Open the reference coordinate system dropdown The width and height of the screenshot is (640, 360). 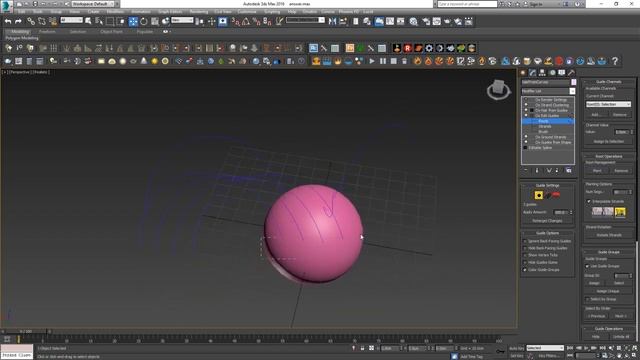point(182,20)
